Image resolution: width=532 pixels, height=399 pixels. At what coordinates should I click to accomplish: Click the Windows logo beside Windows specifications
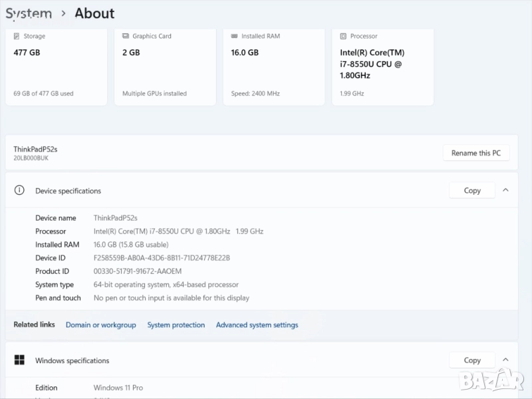[20, 360]
